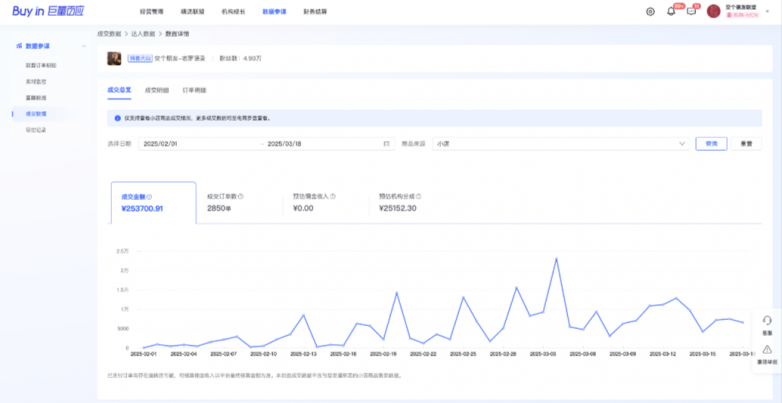Click help icon next to 成交订单数
The image size is (782, 403).
(x=241, y=197)
